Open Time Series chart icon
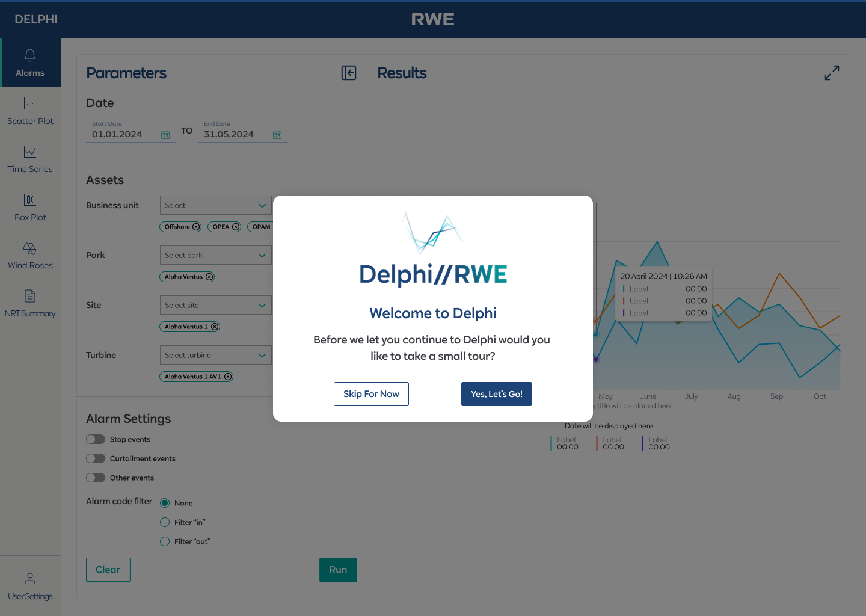The width and height of the screenshot is (866, 616). point(30,152)
